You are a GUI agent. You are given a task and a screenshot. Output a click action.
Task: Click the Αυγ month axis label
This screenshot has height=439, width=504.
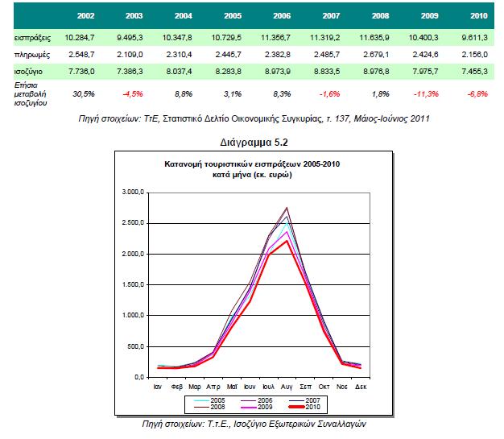[287, 387]
